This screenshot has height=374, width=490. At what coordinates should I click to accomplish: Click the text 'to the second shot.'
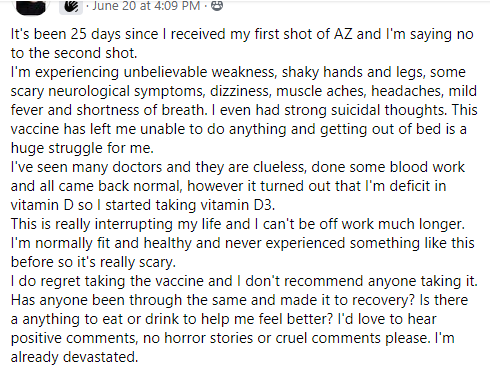(x=74, y=53)
